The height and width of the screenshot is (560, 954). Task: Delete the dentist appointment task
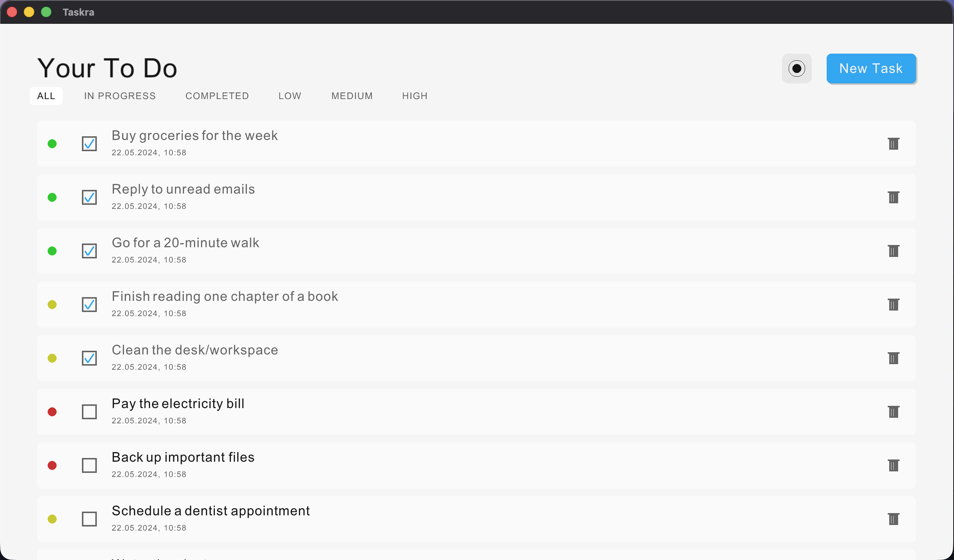pos(893,519)
